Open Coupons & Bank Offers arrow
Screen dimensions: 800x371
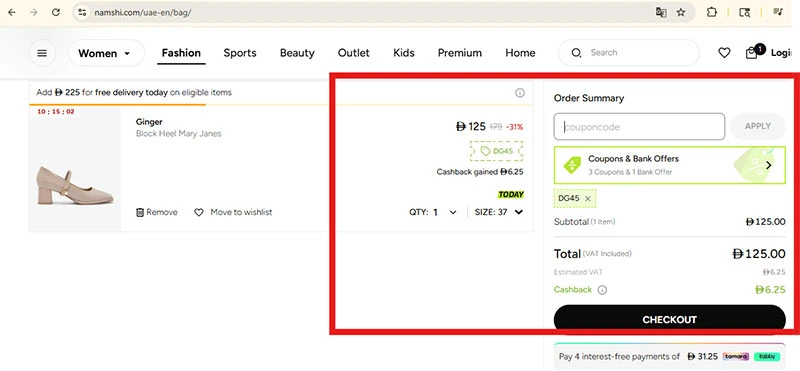tap(768, 165)
